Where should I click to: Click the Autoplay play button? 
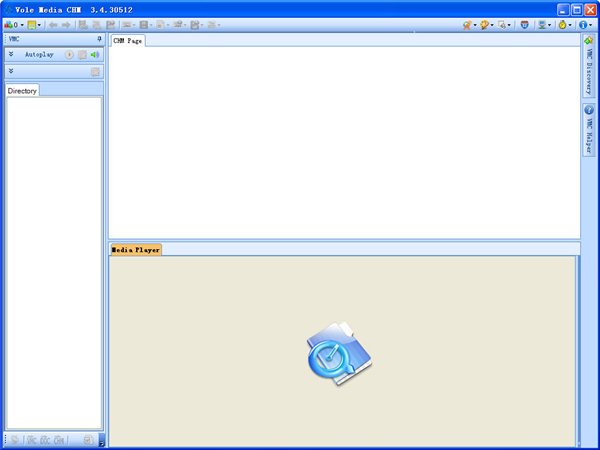click(69, 55)
